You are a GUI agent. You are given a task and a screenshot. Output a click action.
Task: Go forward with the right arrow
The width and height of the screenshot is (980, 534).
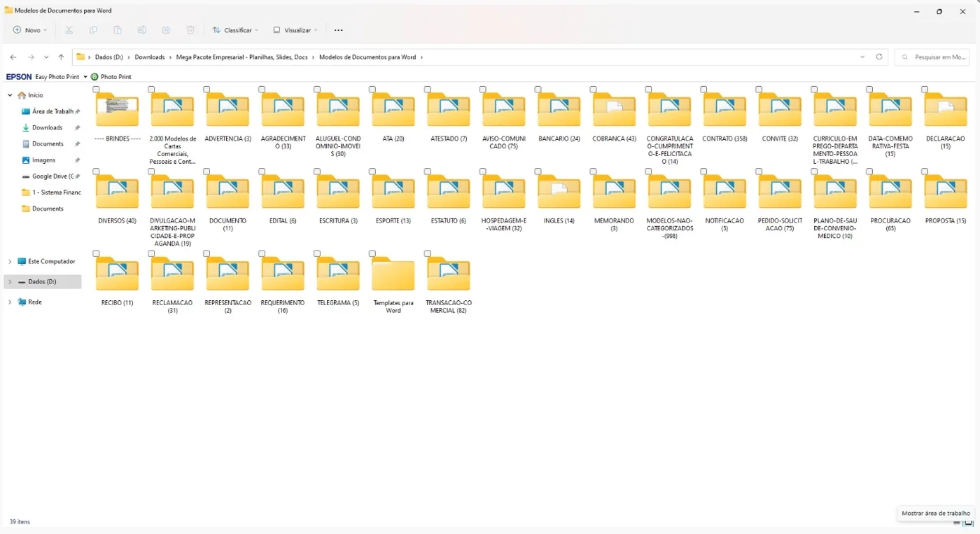click(x=31, y=57)
